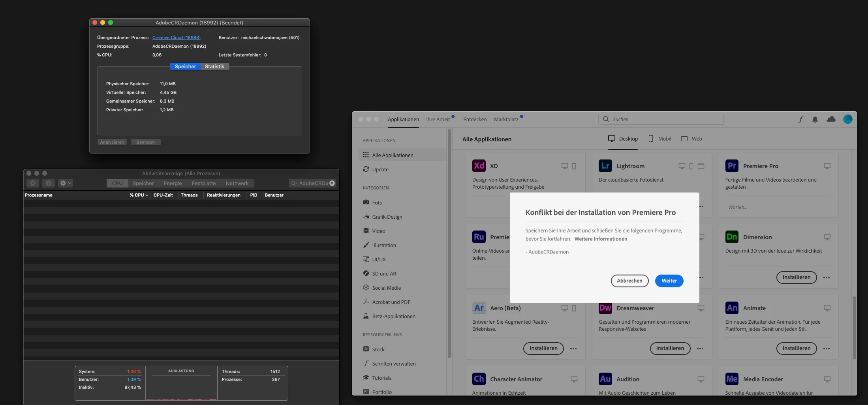Click the info icon in Aktivitätsanzeige toolbar
The width and height of the screenshot is (868, 405).
point(48,183)
